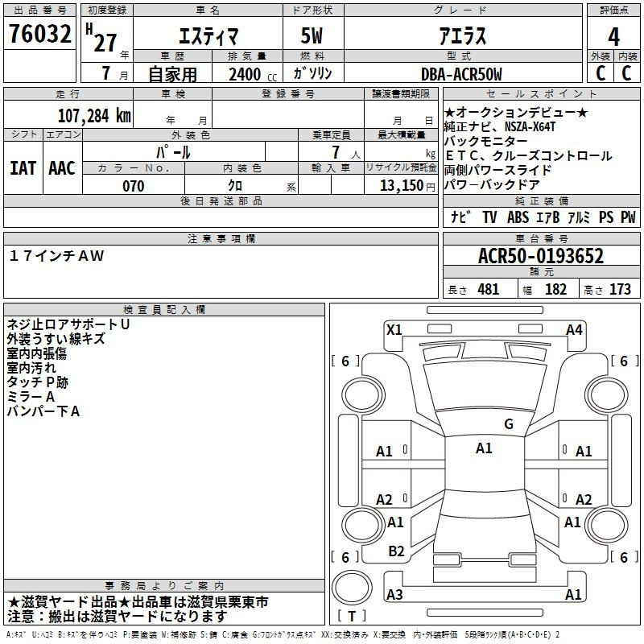
Task: Select the "検査員記入欄" section header
Action: 164,310
